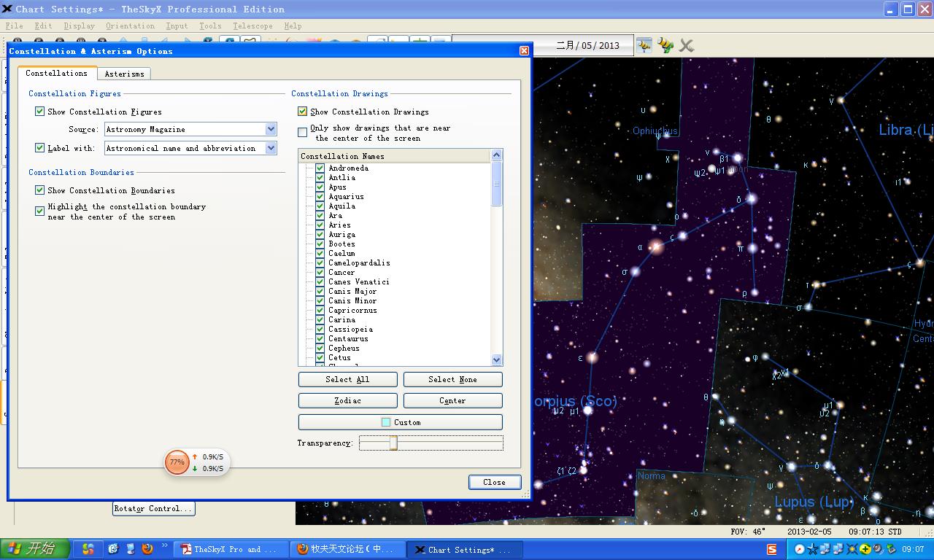Click the Ophiuchus label on the sky chart

pyautogui.click(x=655, y=131)
